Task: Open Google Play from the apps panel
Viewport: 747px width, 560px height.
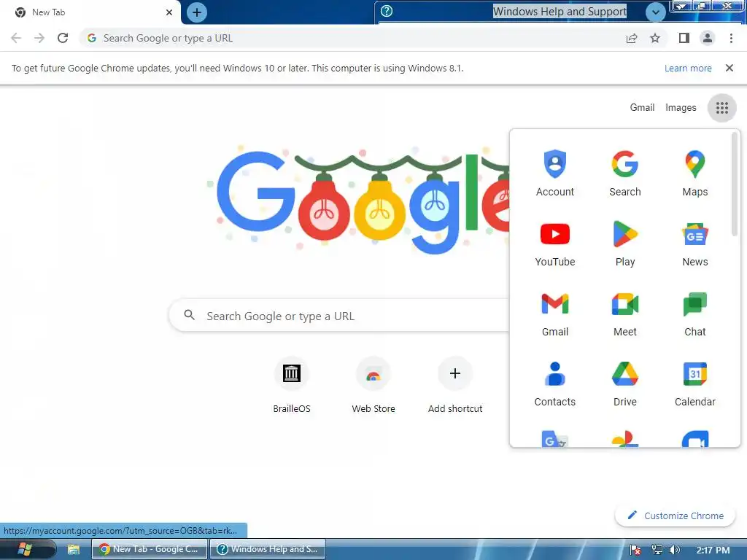Action: coord(624,244)
